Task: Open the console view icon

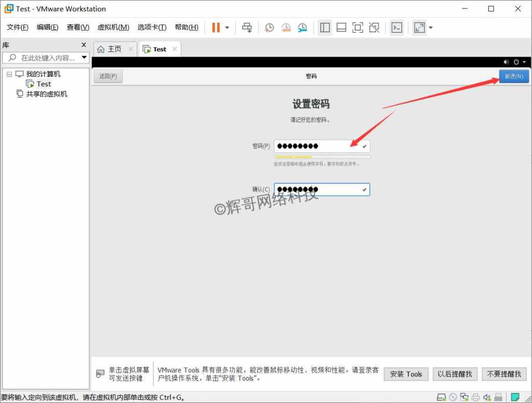Action: pos(396,28)
